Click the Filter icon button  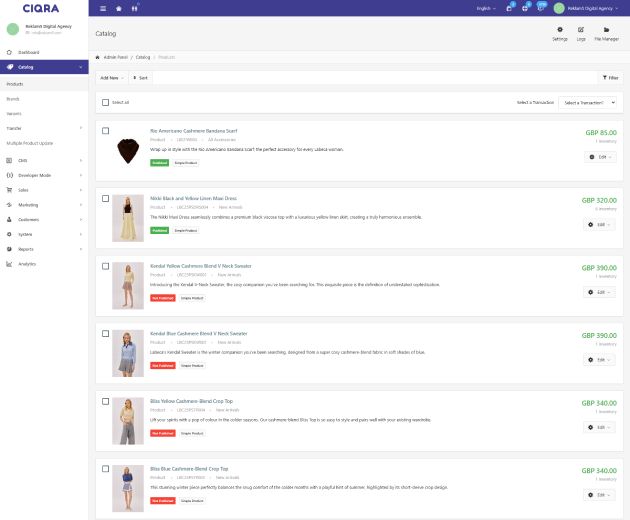point(608,77)
